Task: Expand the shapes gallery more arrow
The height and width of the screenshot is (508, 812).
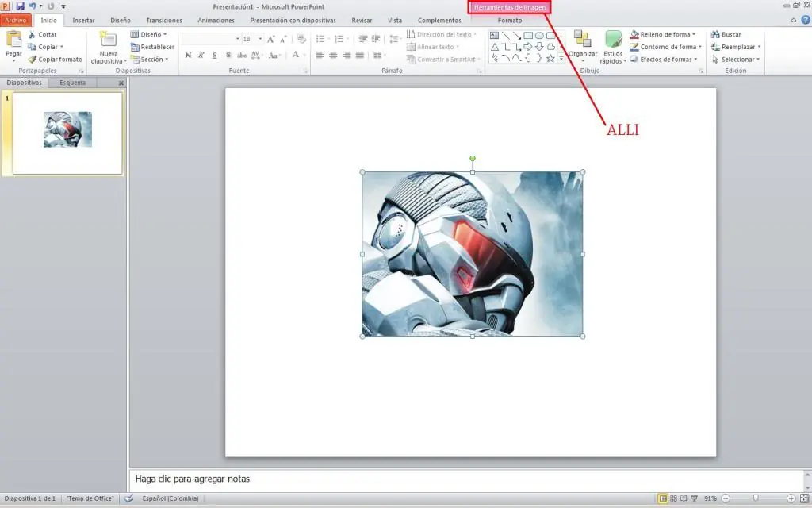Action: coord(561,58)
